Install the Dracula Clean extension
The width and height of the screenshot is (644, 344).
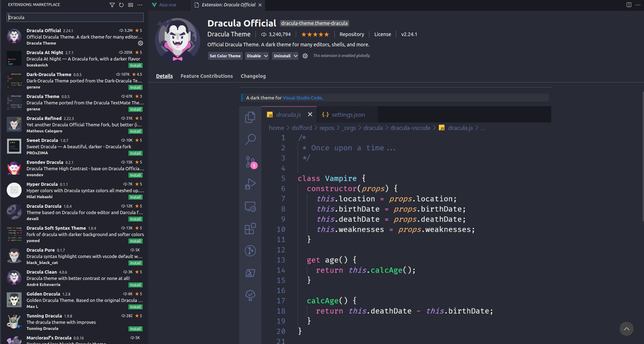coord(135,285)
